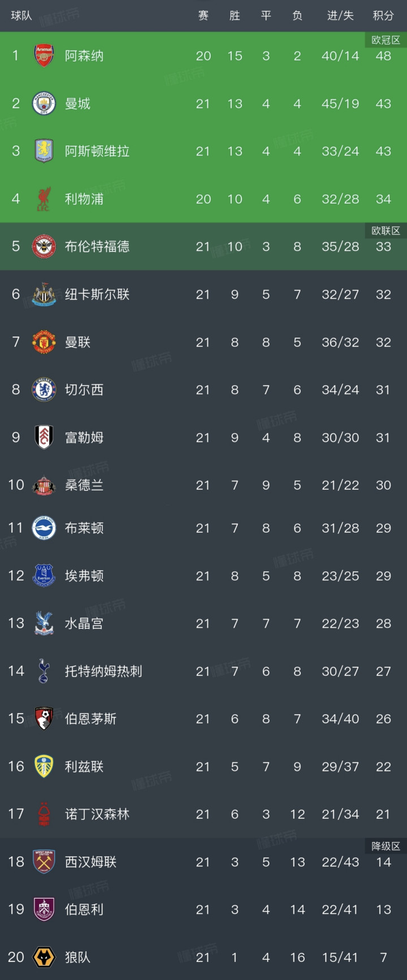Tap the Newcastle United crest
Screen dimensions: 407x980
(x=44, y=295)
